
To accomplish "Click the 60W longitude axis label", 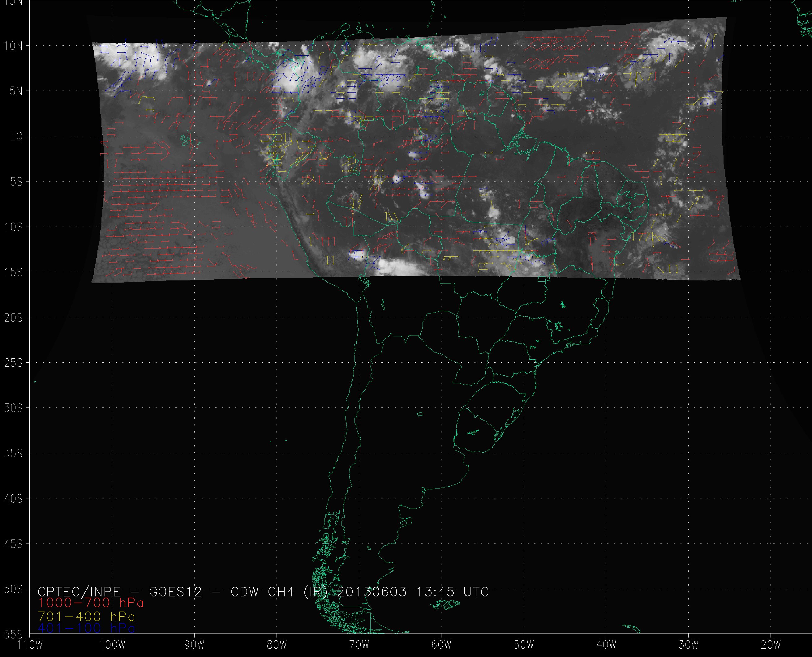I will pyautogui.click(x=441, y=645).
